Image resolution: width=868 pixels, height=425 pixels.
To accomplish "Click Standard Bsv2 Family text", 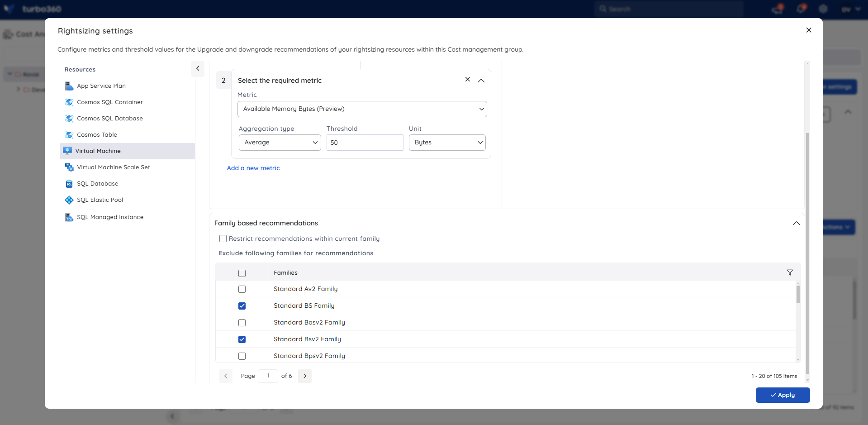I will (307, 339).
